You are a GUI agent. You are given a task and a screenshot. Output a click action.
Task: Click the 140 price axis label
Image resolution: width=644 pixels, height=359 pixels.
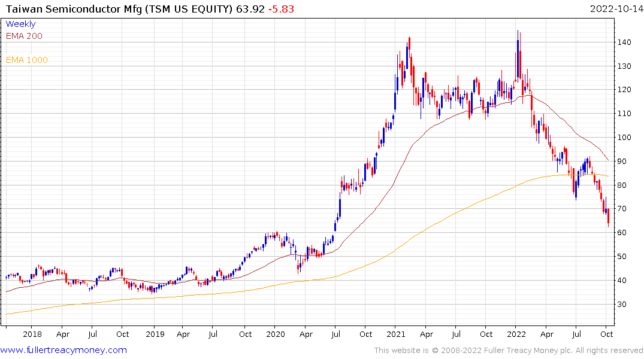[x=624, y=42]
